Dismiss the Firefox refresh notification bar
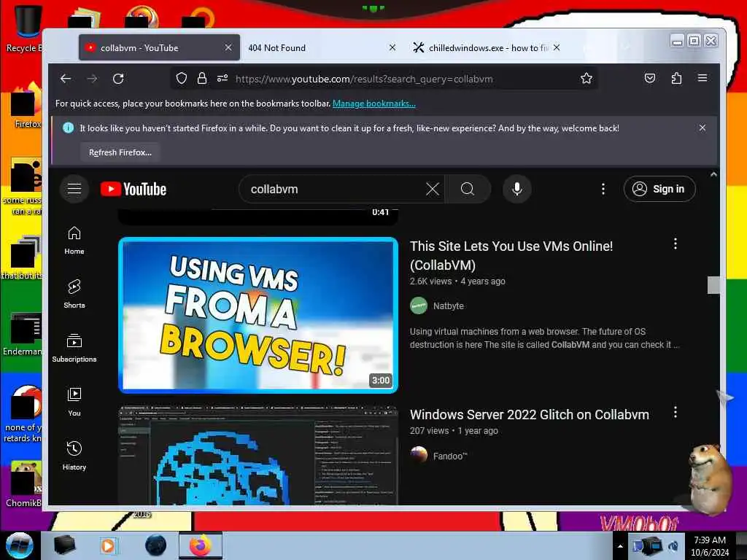Screen dimensions: 747x560 tap(703, 128)
